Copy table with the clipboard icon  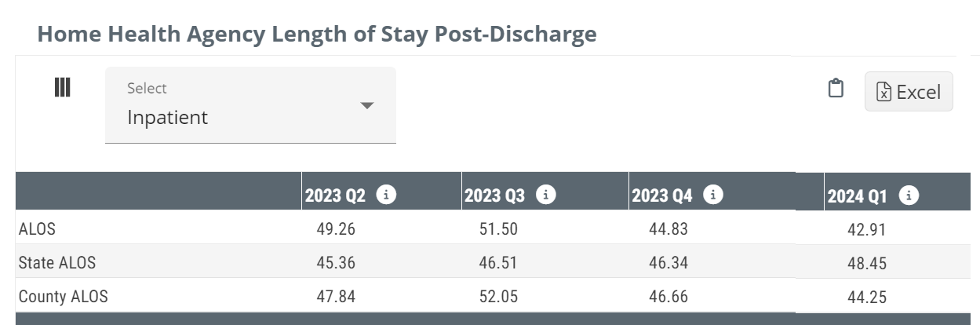tap(836, 89)
